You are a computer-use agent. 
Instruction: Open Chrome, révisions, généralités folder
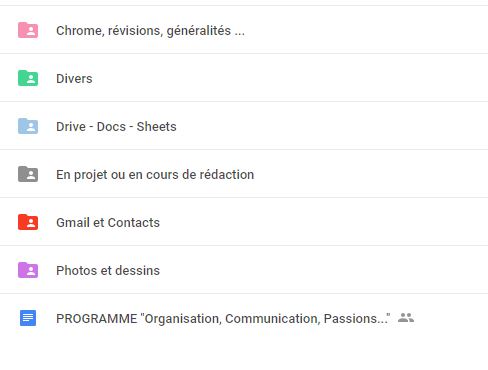coord(150,31)
